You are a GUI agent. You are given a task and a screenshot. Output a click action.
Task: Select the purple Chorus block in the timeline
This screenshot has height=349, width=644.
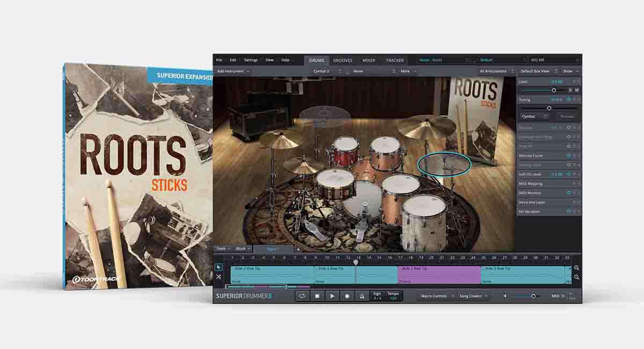pyautogui.click(x=439, y=275)
